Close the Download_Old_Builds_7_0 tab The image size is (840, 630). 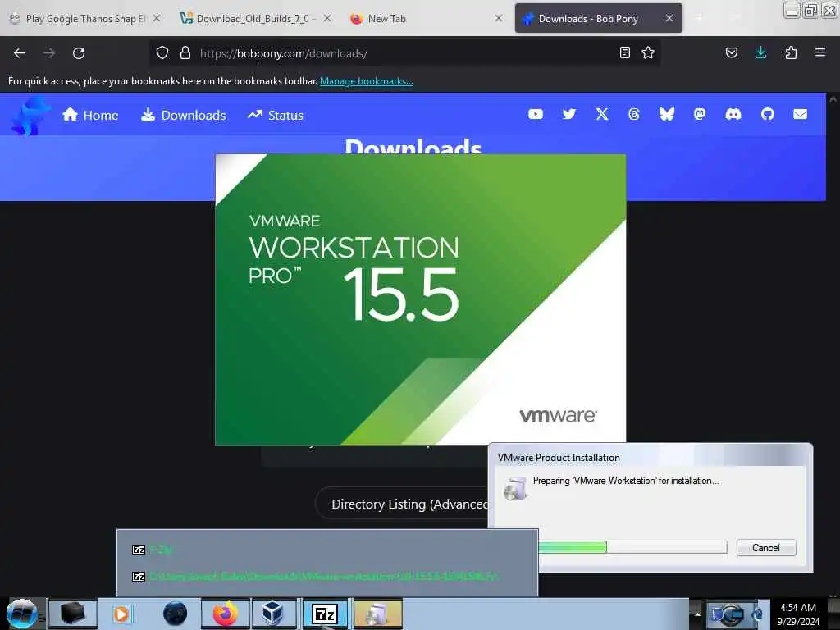pos(327,18)
